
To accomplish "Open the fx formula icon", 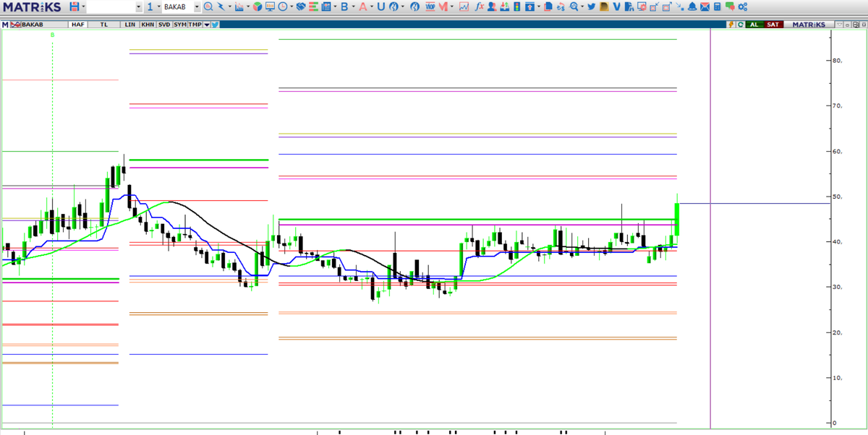I will (x=479, y=7).
